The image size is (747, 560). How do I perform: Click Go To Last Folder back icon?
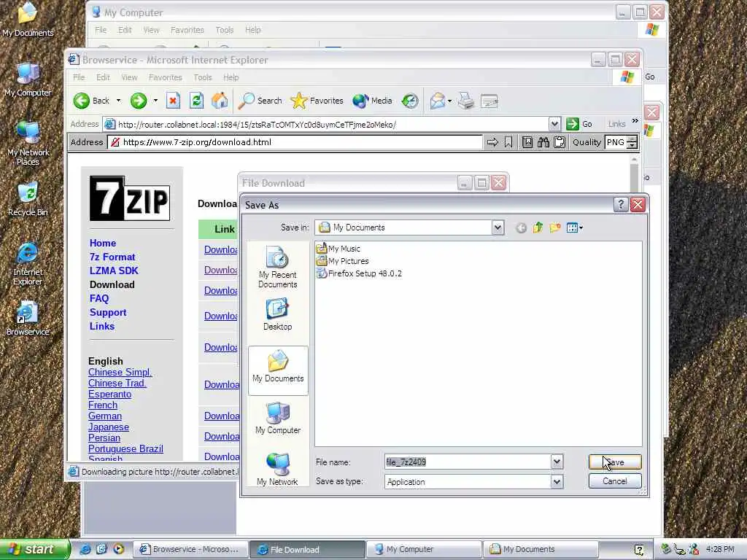click(521, 228)
